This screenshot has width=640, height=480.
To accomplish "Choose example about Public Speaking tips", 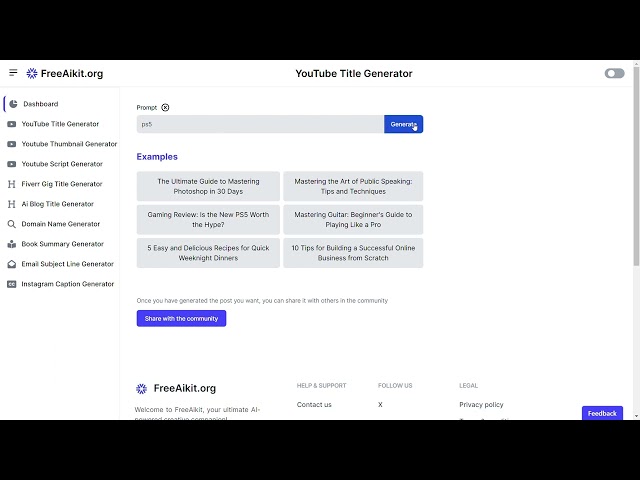I will pos(353,186).
